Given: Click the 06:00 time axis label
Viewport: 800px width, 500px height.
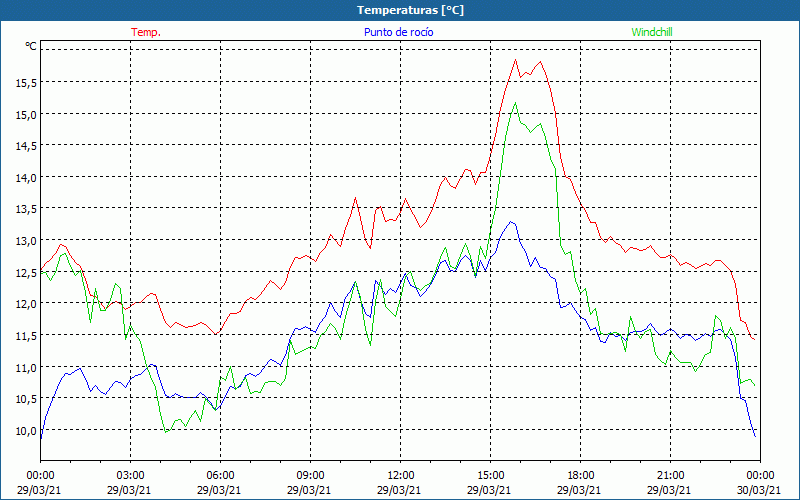Looking at the screenshot, I should click(220, 476).
